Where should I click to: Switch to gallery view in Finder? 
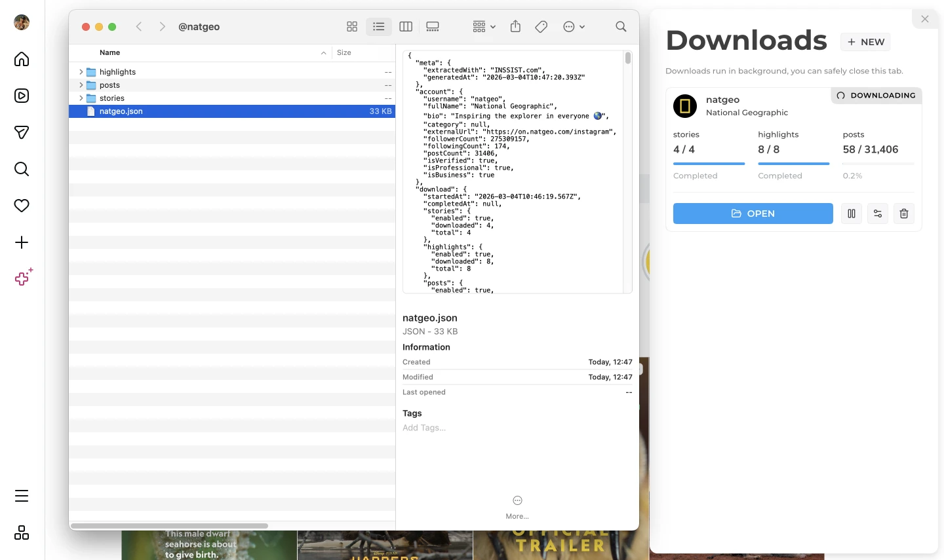coord(432,26)
